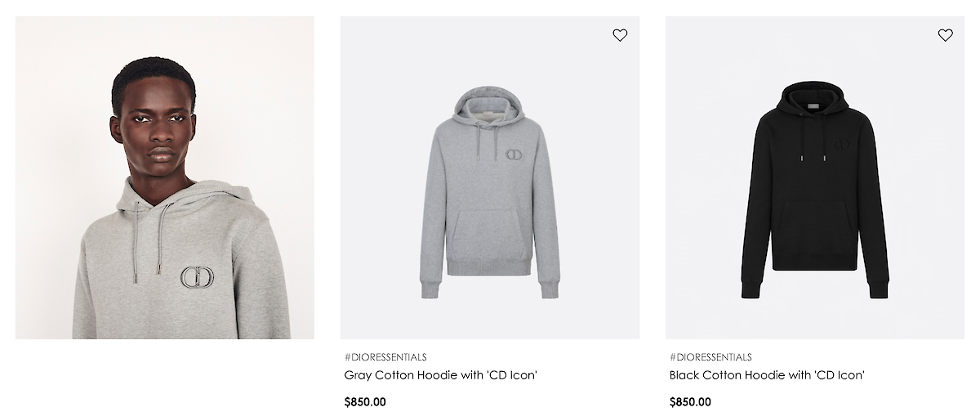Click the model photo wearing gray hoodie
Viewport: 980px width, 412px height.
point(165,177)
